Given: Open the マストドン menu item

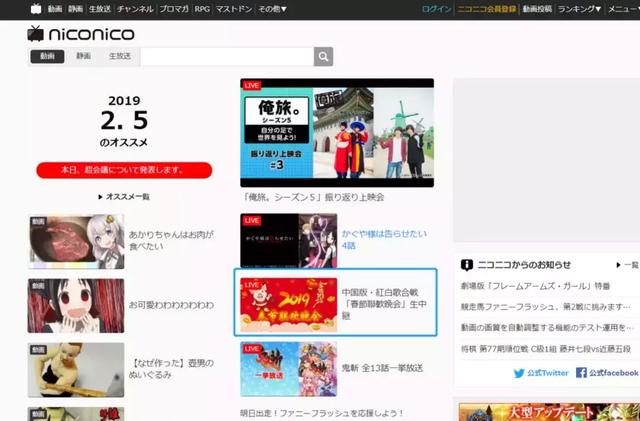Looking at the screenshot, I should 233,9.
